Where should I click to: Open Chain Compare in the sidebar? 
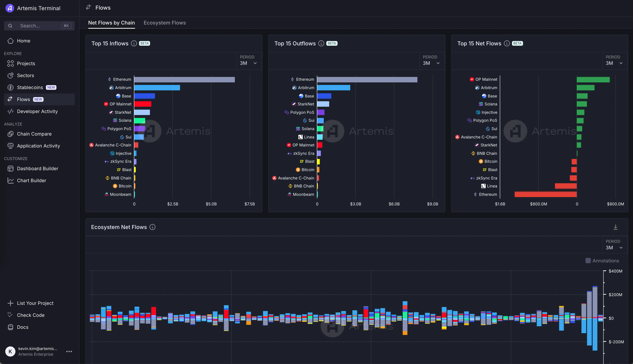pos(39,134)
